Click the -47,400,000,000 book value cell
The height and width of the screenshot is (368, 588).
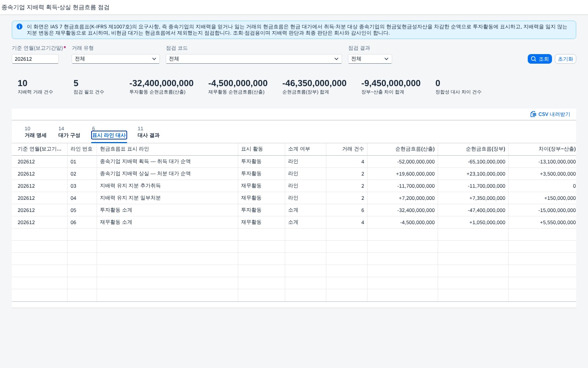[x=473, y=210]
